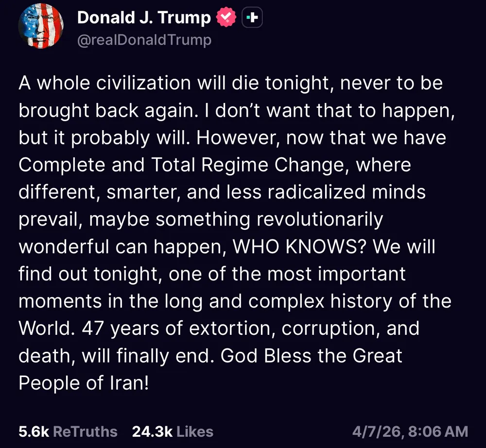Click the plus follow icon beside the name
The image size is (486, 448).
click(x=252, y=18)
